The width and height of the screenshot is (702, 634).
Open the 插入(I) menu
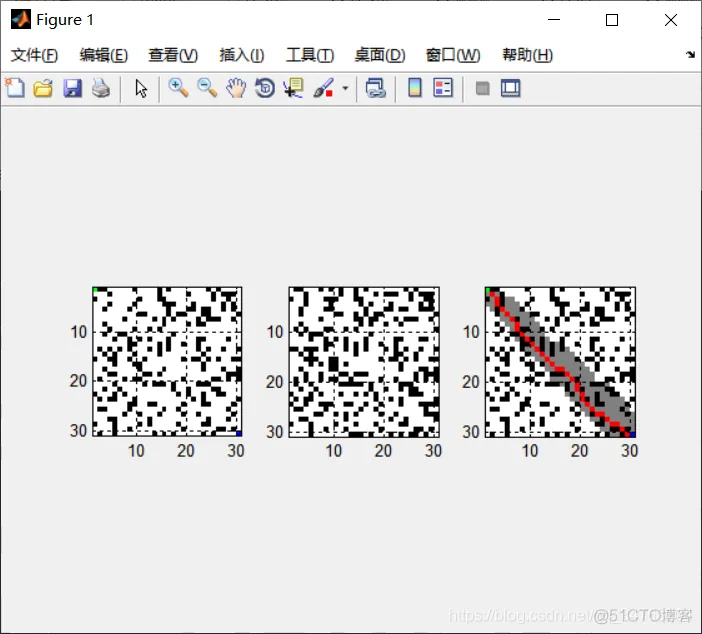click(x=242, y=55)
